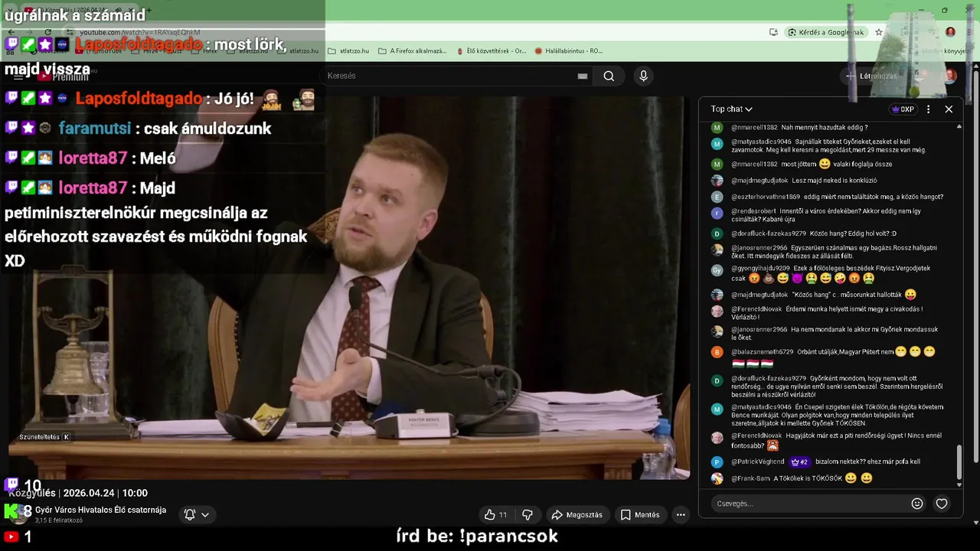Image resolution: width=980 pixels, height=551 pixels.
Task: Click the YouTube search magnifier button
Action: [x=609, y=76]
